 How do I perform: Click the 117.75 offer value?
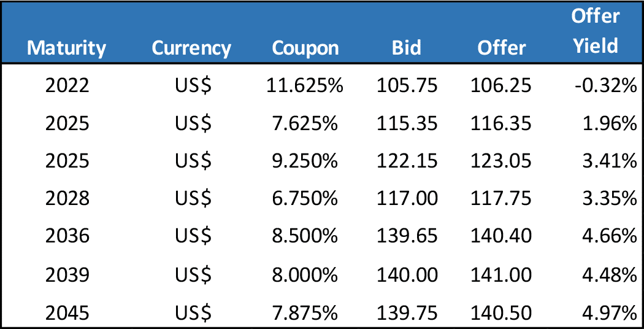tap(502, 198)
